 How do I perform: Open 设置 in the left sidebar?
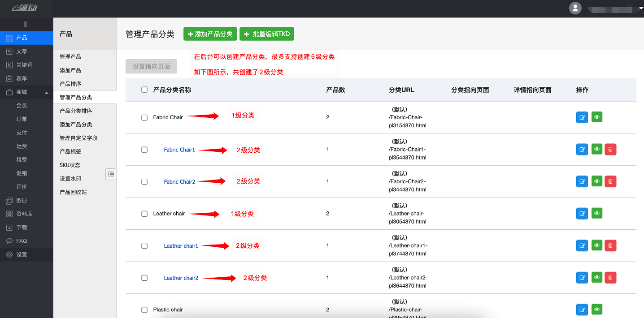22,254
